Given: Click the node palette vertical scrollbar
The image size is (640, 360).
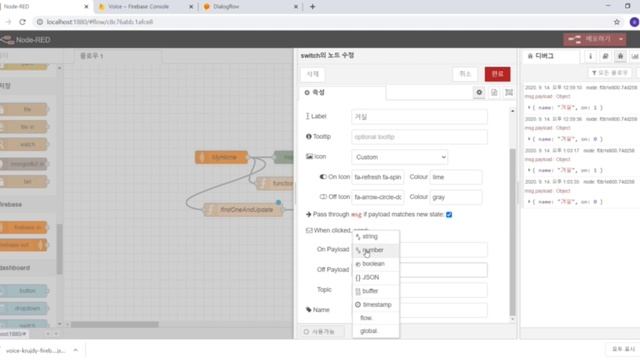Looking at the screenshot, I should tap(60, 249).
